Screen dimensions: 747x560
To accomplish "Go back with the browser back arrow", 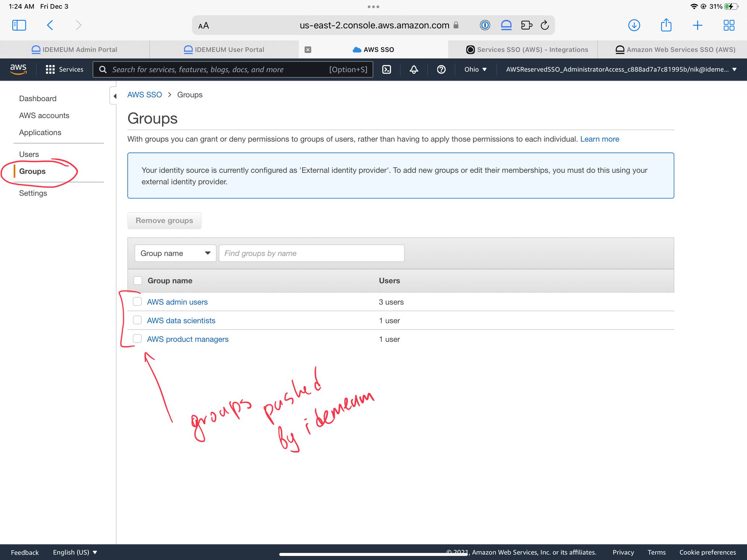I will tap(50, 25).
